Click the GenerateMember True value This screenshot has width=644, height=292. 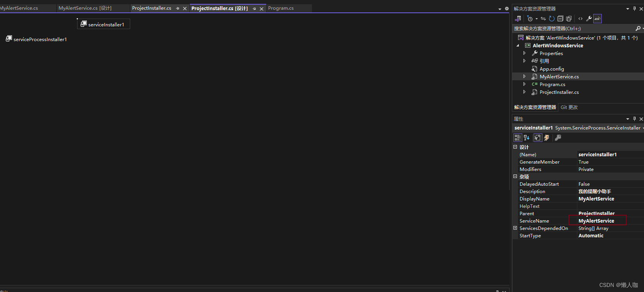(x=610, y=162)
